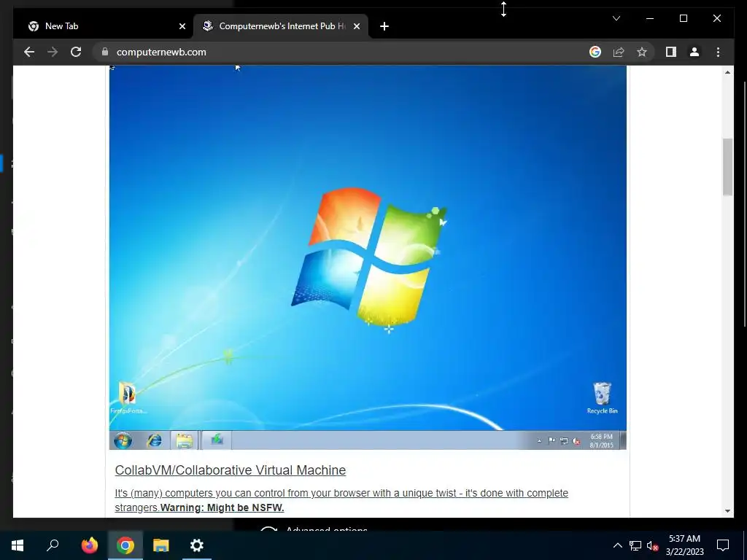Viewport: 747px width, 560px height.
Task: Open Chrome's three-dot menu
Action: 718,52
